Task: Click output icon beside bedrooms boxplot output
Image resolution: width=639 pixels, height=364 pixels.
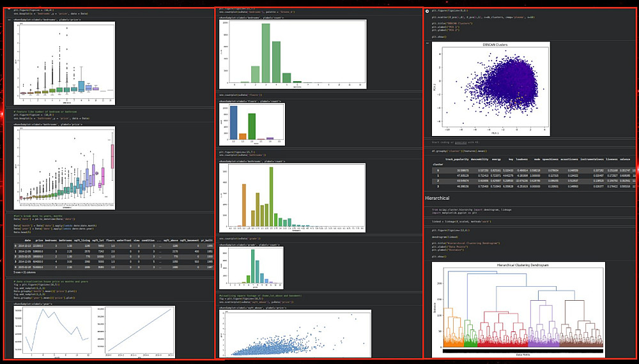Action: pos(10,19)
